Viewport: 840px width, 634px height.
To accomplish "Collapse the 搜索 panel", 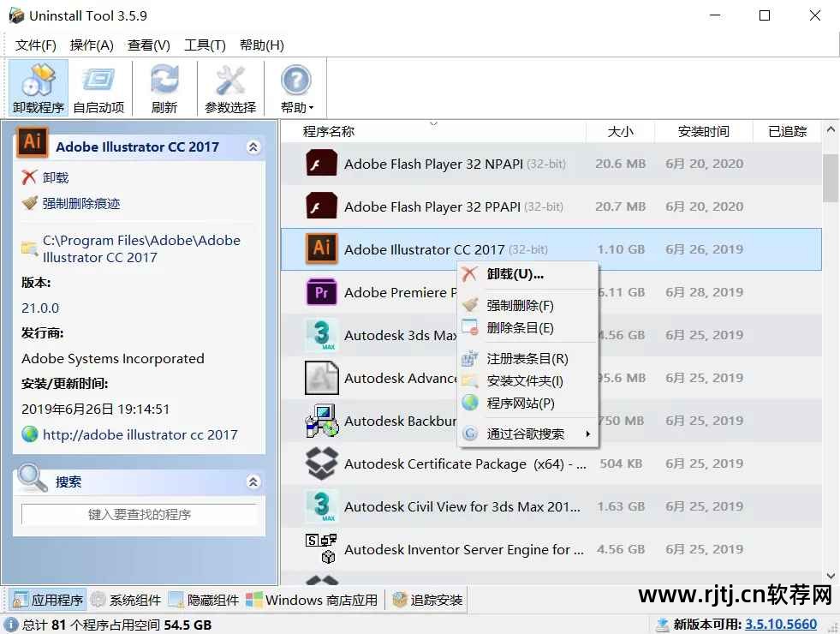I will (253, 481).
